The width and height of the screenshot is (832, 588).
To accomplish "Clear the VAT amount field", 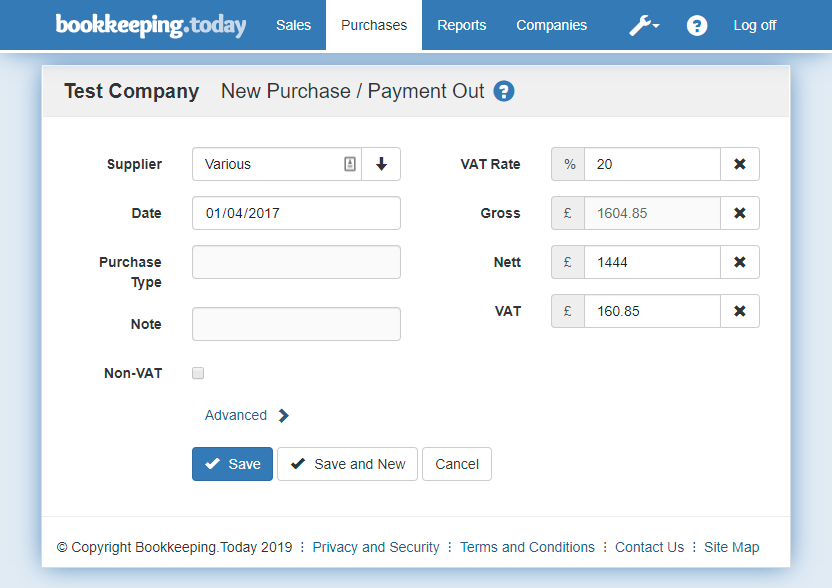I will [739, 311].
